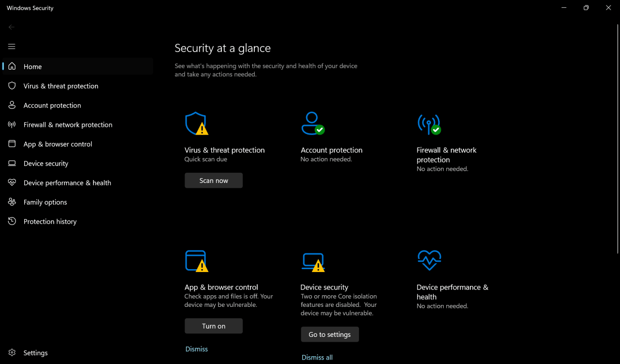The height and width of the screenshot is (364, 620).
Task: Open App & browser control sidebar item
Action: [77, 144]
